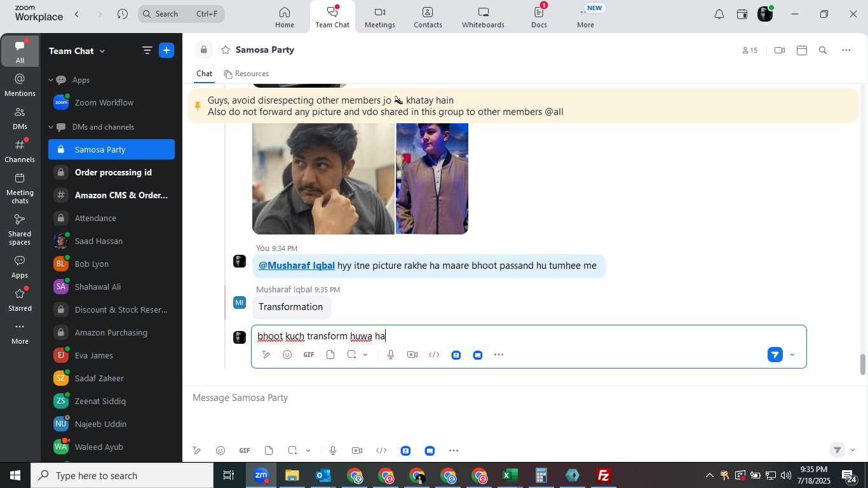Expand the Team Chat header dropdown
This screenshot has height=488, width=868.
point(102,51)
